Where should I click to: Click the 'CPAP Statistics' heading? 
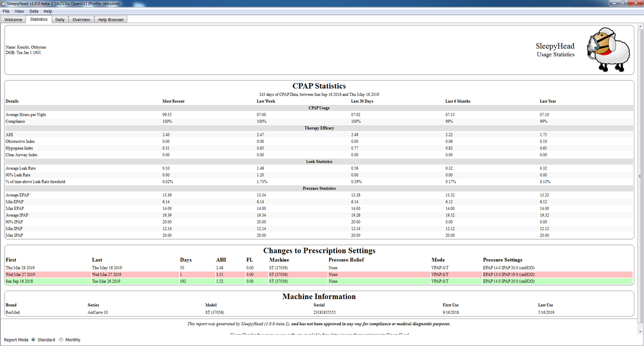[x=319, y=86]
